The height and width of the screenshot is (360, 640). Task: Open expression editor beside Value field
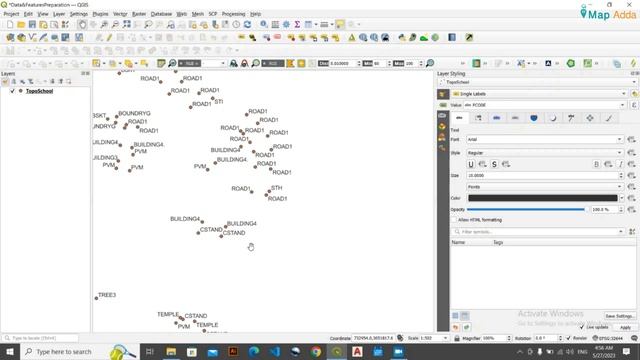coord(634,105)
